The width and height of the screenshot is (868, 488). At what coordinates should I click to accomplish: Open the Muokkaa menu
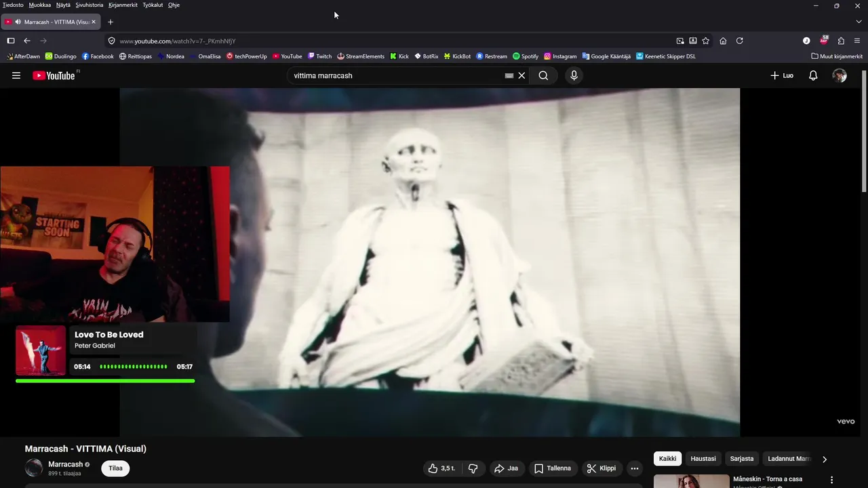[40, 5]
